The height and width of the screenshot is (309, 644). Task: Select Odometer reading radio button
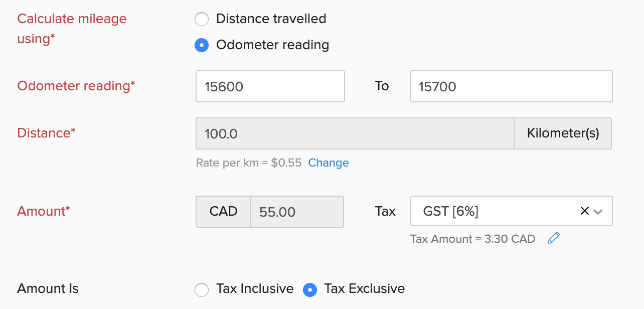tap(202, 46)
